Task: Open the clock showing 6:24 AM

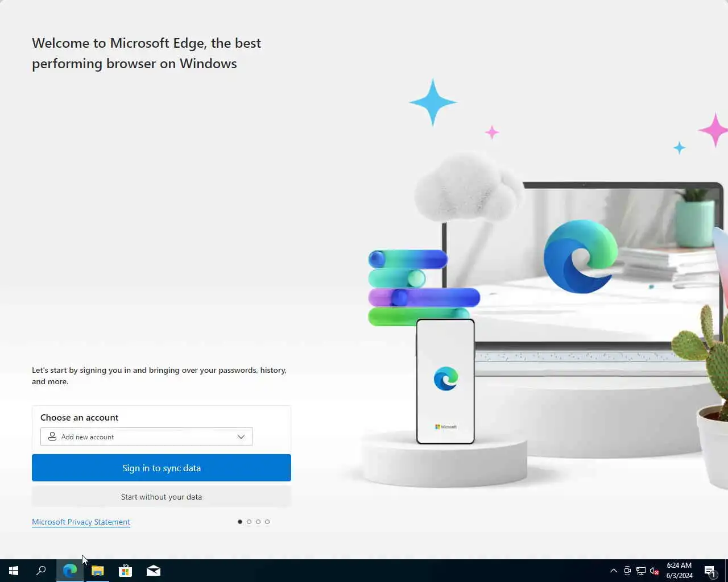Action: point(680,571)
